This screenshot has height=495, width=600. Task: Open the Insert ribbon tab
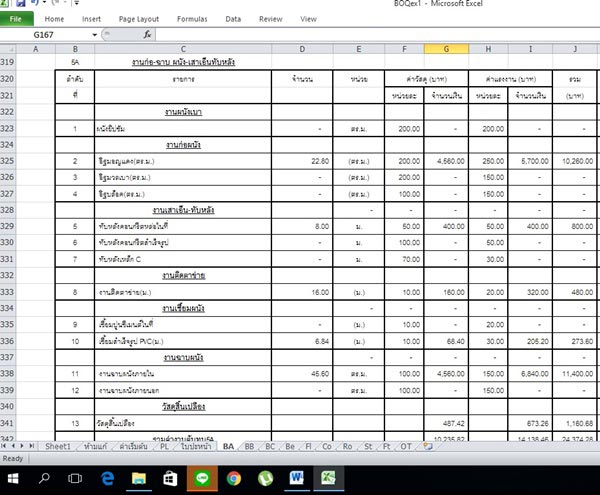point(91,19)
